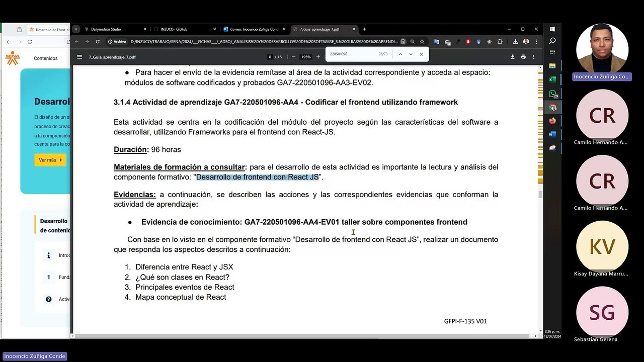Click the Ver más button
The height and width of the screenshot is (362, 644).
coord(50,160)
